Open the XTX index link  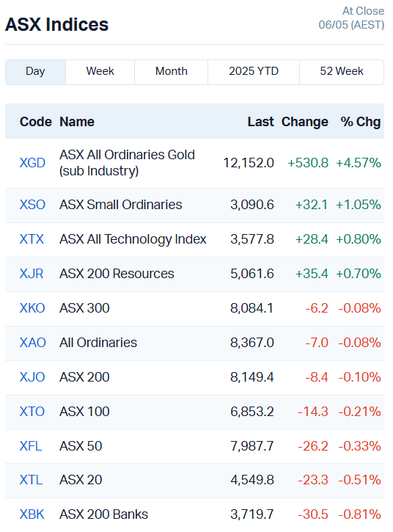[32, 239]
